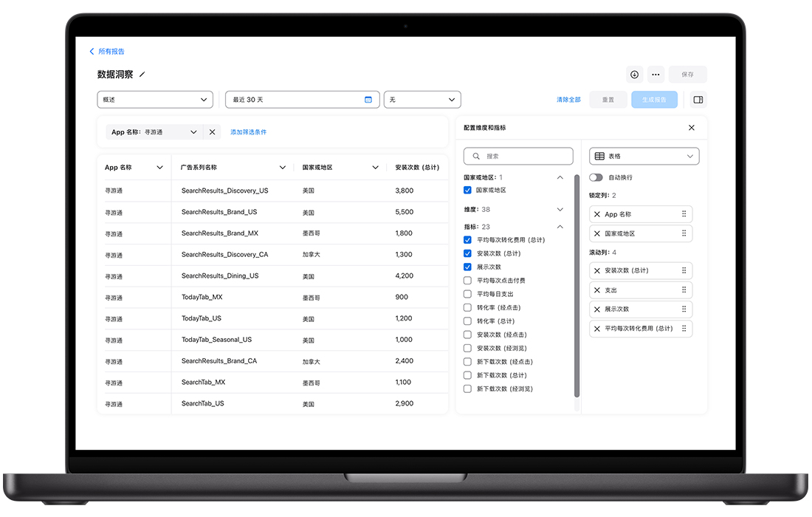This screenshot has height=517, width=812.
Task: Click drag handle for 展示次数 column
Action: 684,309
